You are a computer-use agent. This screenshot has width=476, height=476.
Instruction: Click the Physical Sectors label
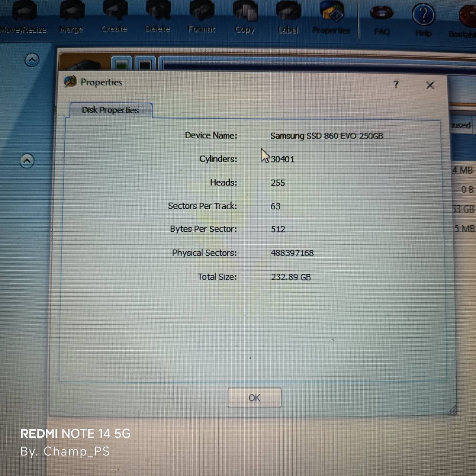pyautogui.click(x=204, y=253)
